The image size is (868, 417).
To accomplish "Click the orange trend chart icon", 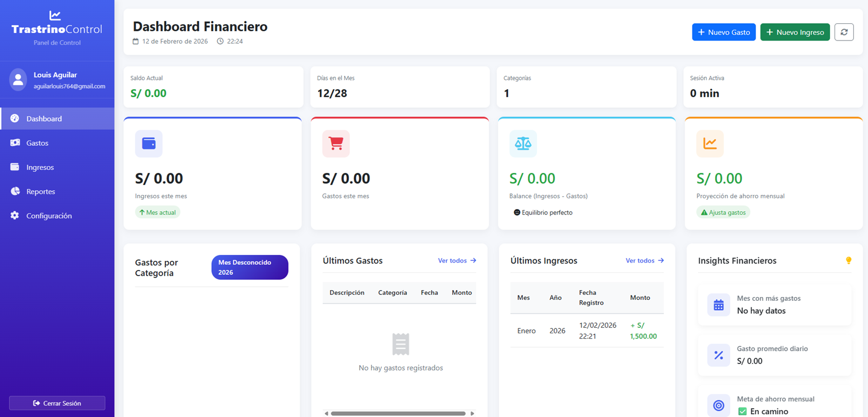I will (710, 144).
